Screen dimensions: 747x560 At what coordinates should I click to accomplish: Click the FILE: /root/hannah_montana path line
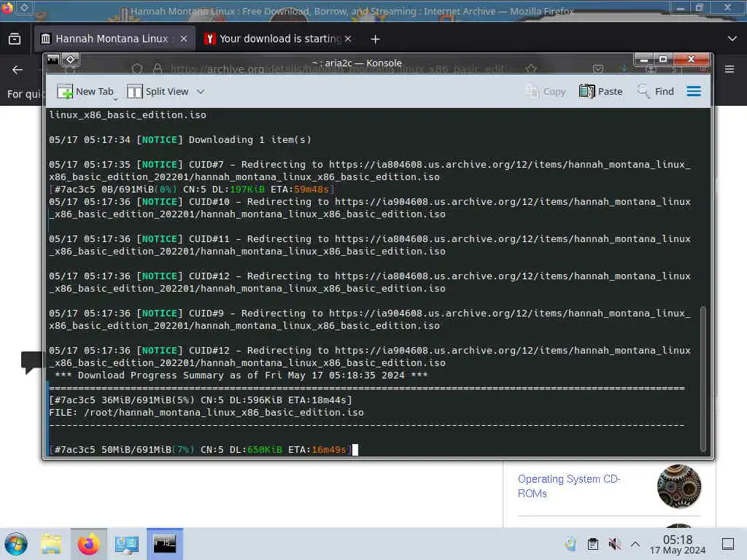tap(206, 413)
